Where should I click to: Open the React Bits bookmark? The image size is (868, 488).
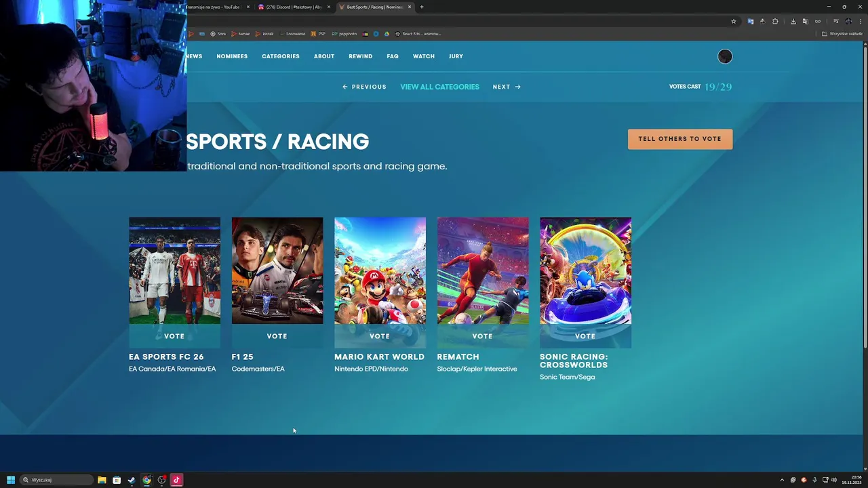(x=418, y=33)
